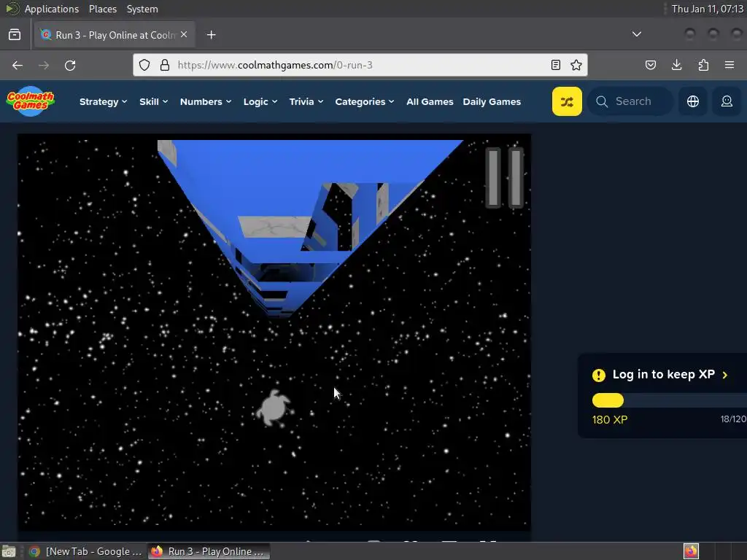Open Firefox View recent browsing icon
Viewport: 747px width, 560px height.
point(15,35)
